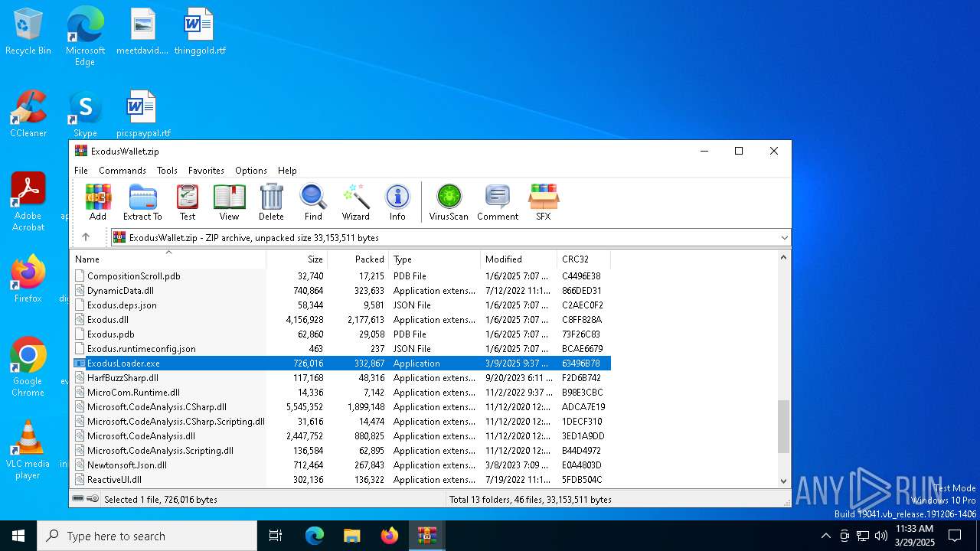
Task: Click the Windows Start button
Action: tap(18, 536)
